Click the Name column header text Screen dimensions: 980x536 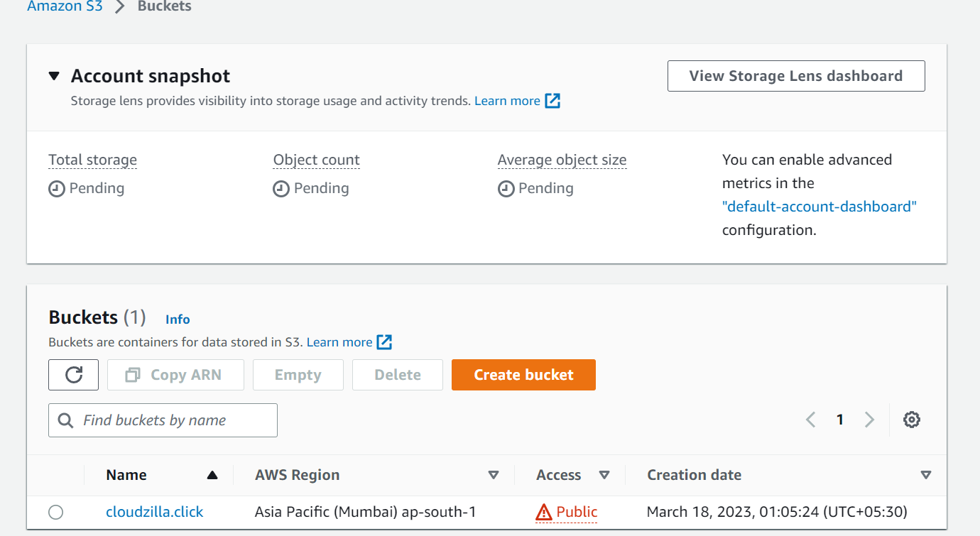tap(126, 475)
